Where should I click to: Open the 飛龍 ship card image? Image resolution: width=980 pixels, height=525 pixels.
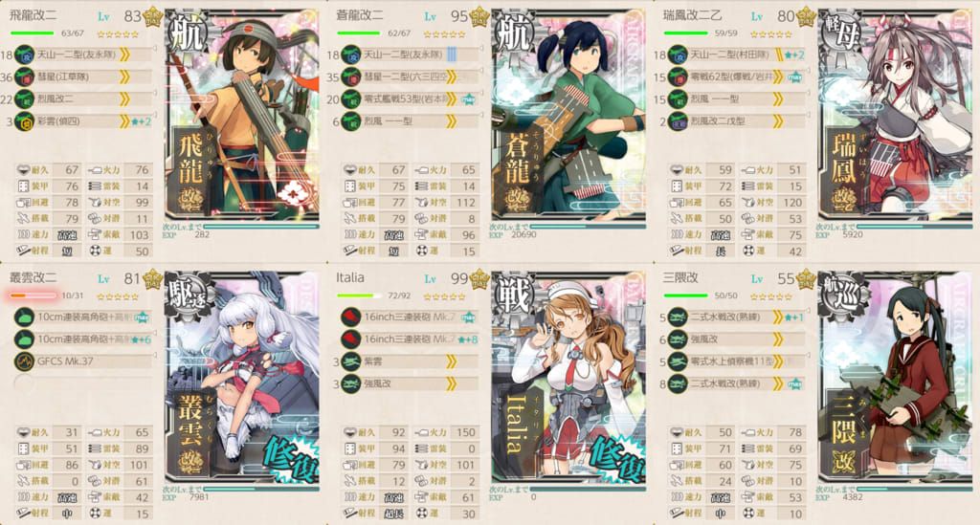click(x=242, y=114)
